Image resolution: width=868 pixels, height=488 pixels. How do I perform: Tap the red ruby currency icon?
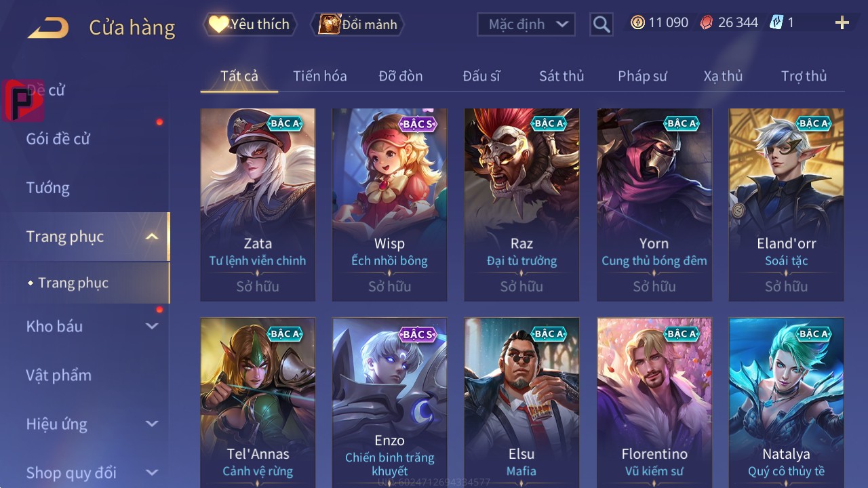(x=707, y=22)
